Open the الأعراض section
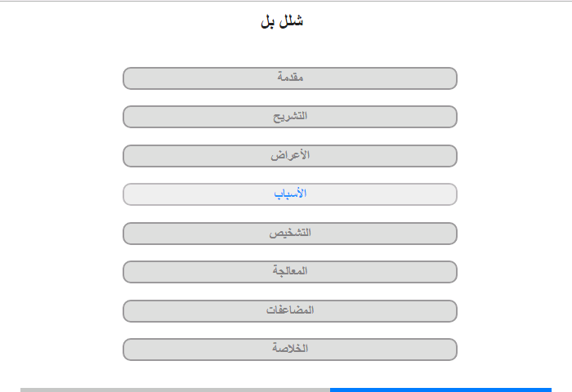 point(290,156)
